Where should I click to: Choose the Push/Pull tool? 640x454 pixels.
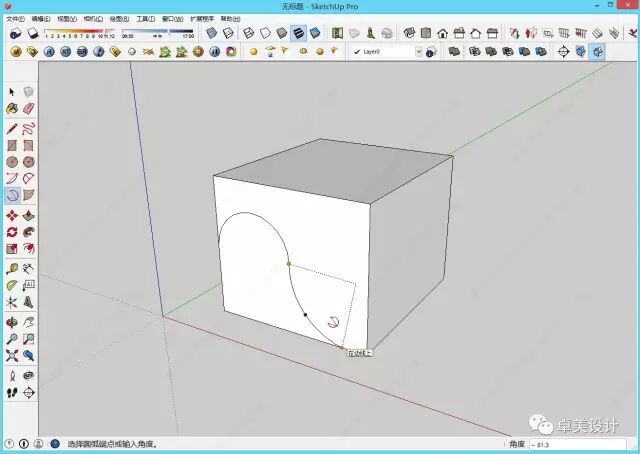(28, 216)
